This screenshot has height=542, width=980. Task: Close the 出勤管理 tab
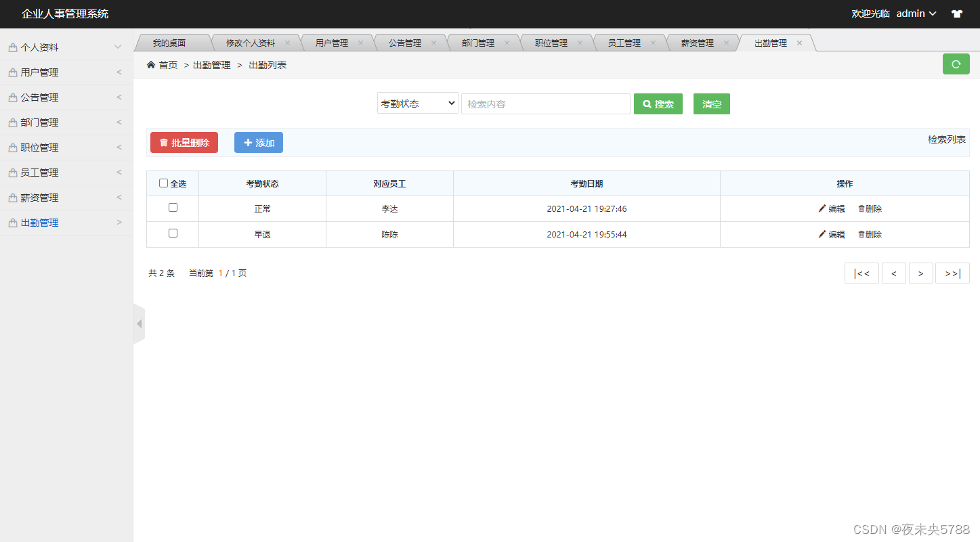[799, 43]
